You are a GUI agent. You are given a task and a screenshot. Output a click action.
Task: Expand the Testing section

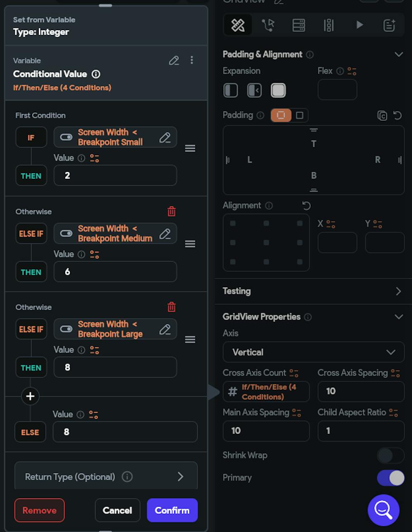313,291
